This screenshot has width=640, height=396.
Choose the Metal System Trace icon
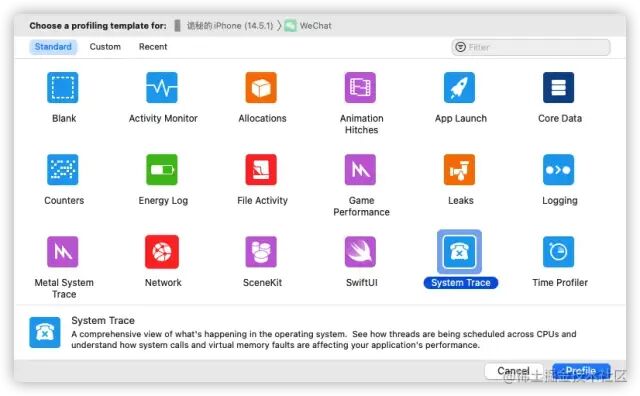pyautogui.click(x=62, y=251)
